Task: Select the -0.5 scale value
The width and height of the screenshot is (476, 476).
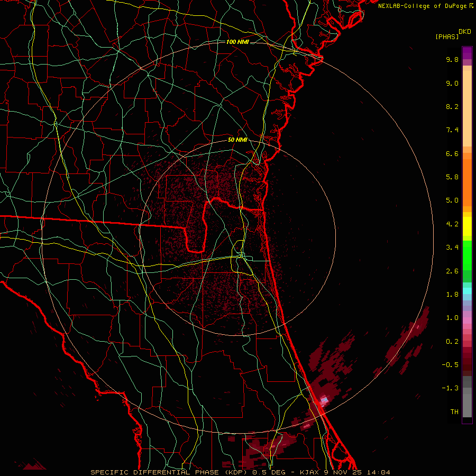Action: (450, 365)
